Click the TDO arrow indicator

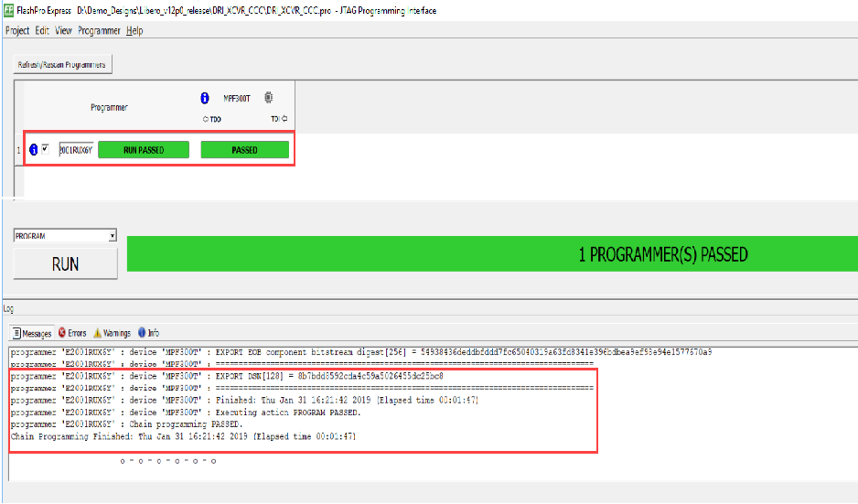coord(206,119)
